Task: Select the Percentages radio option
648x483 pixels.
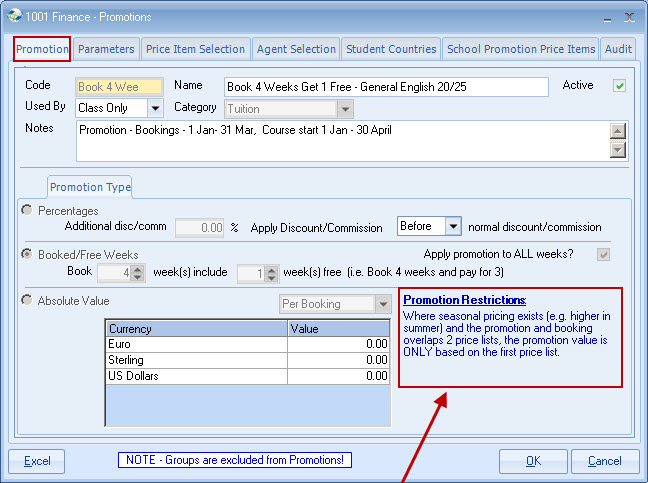Action: [27, 210]
